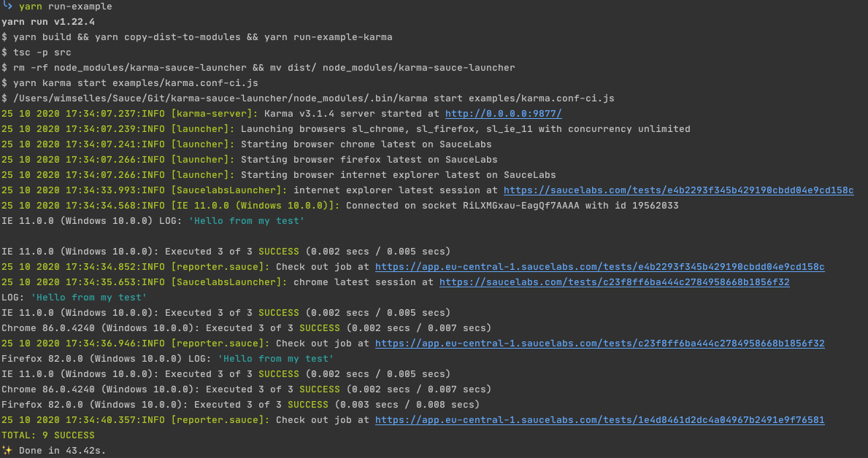The width and height of the screenshot is (868, 458).
Task: Click the sparkle icon before Done
Action: [7, 450]
